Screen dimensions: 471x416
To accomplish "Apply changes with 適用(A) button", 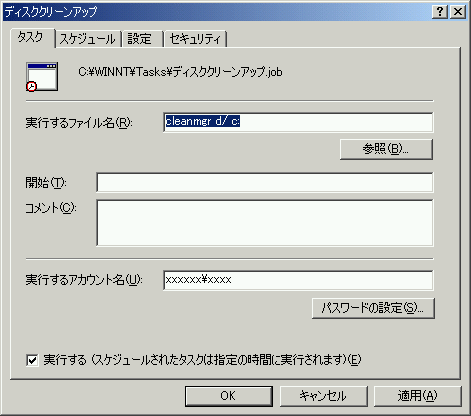I will pos(417,396).
